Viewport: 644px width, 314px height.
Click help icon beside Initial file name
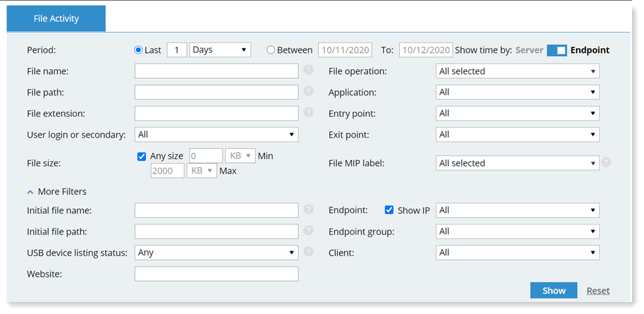pyautogui.click(x=308, y=209)
